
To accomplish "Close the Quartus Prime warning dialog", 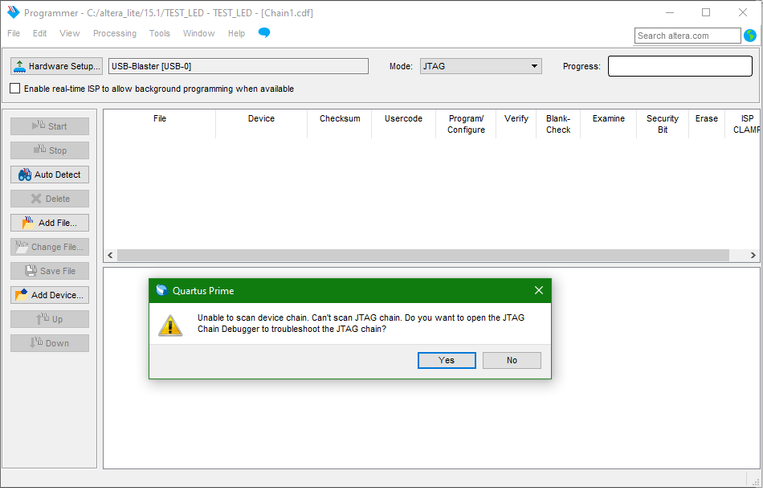I will (x=539, y=290).
